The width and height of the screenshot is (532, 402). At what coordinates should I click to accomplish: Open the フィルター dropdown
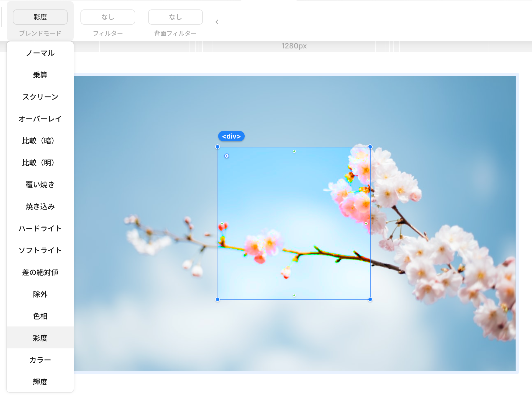[x=108, y=17]
